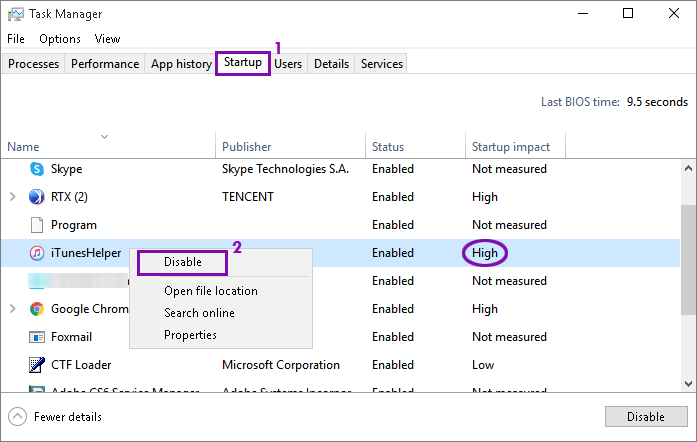
Task: Click the Foxmail icon
Action: point(37,337)
